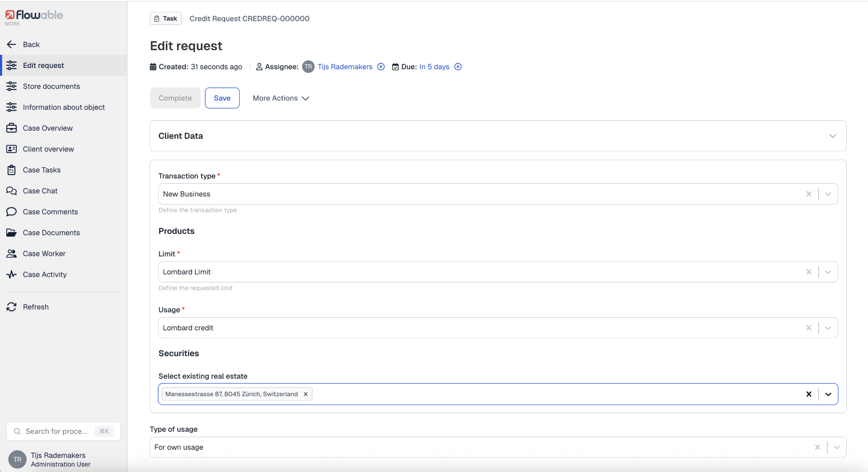Click the Save button
The height and width of the screenshot is (472, 868).
click(222, 98)
